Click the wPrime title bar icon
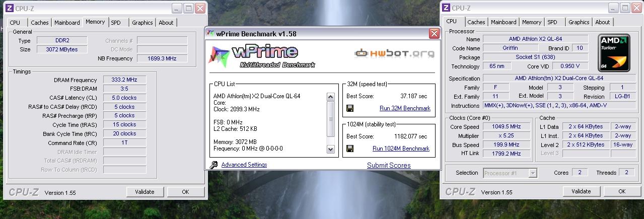This screenshot has height=219, width=644. click(211, 33)
